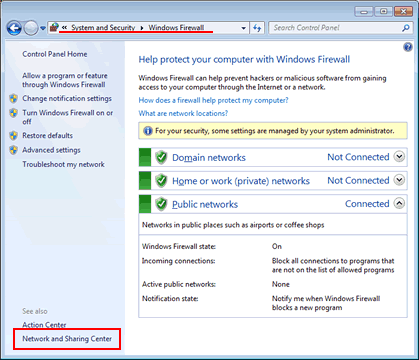Click System and Security breadcrumb

pos(103,28)
